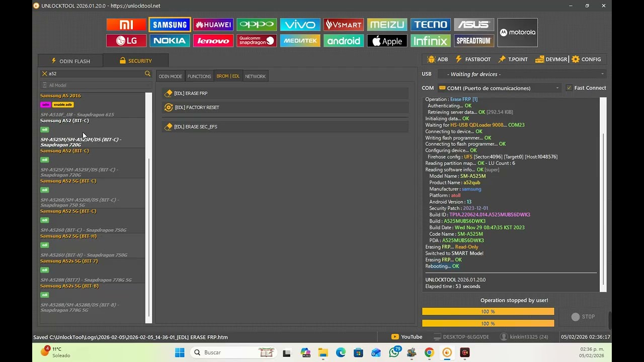The image size is (644, 362).
Task: Select the OPPO brand logo
Action: click(257, 25)
